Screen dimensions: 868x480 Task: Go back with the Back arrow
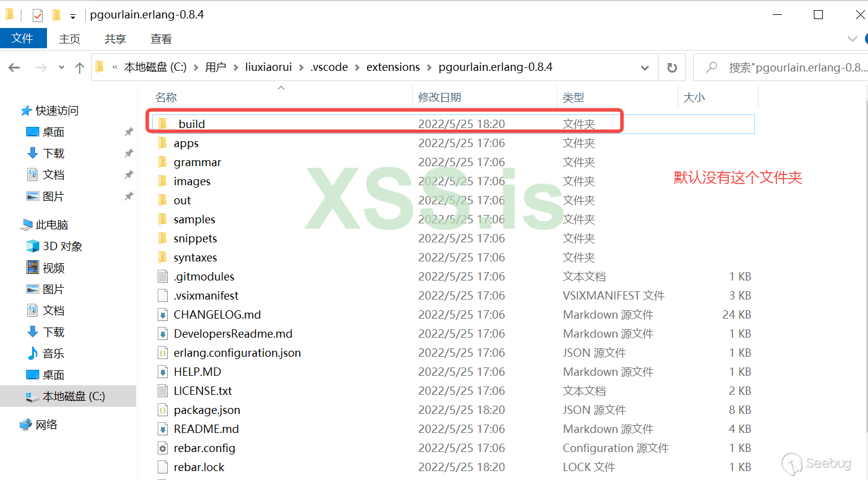14,68
